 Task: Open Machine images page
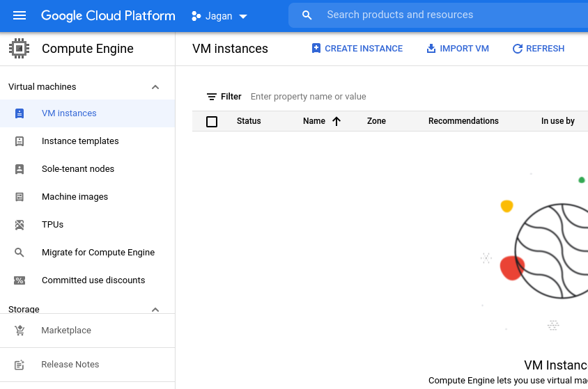tap(75, 196)
